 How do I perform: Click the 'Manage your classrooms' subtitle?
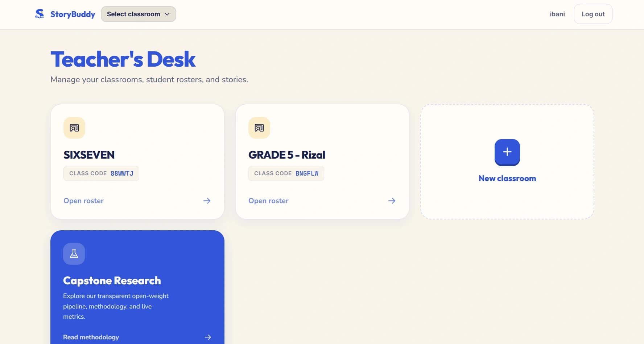(149, 80)
